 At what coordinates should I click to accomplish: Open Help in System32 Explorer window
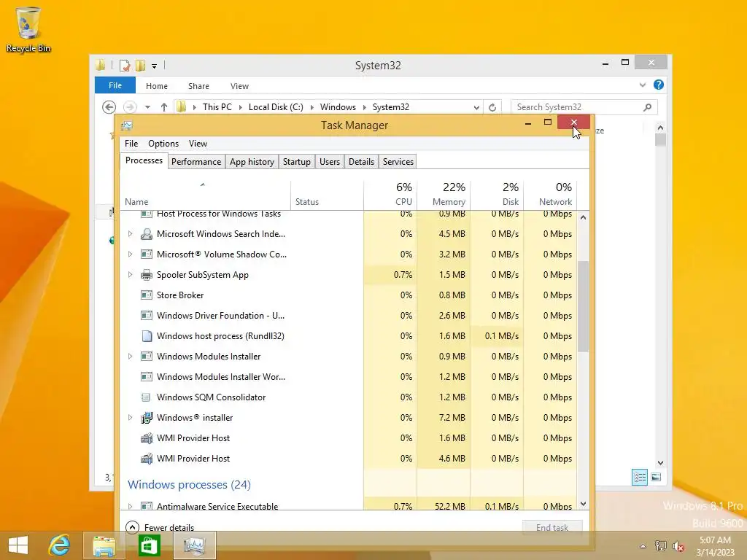(659, 85)
